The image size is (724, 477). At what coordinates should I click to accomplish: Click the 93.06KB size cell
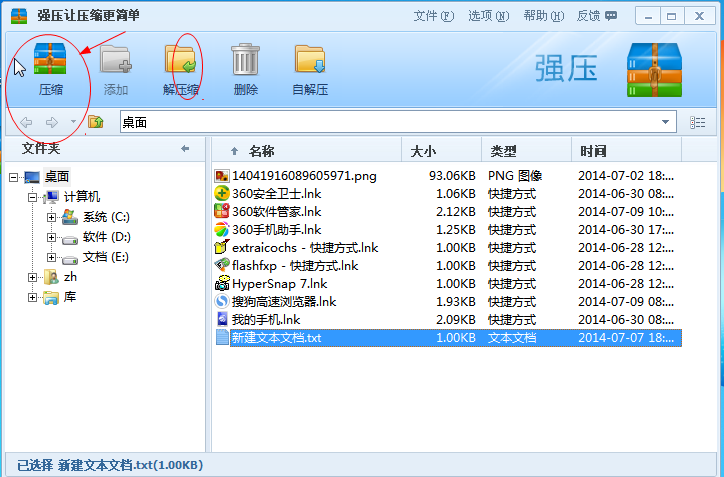[x=452, y=176]
